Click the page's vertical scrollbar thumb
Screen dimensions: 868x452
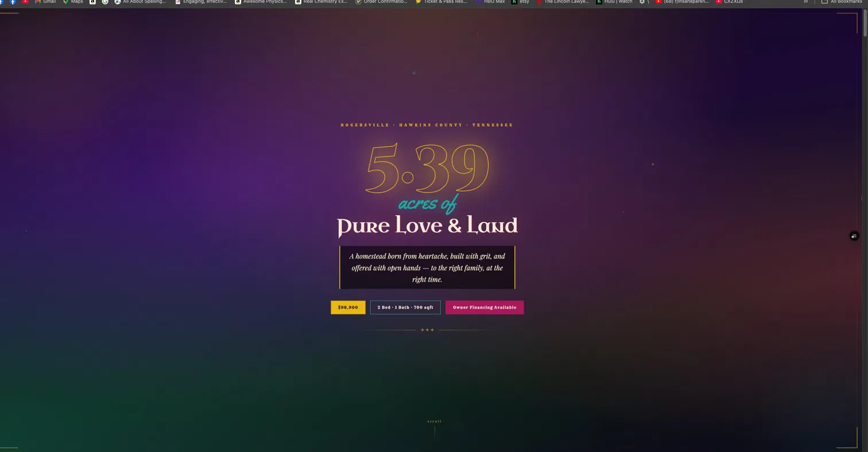865,24
